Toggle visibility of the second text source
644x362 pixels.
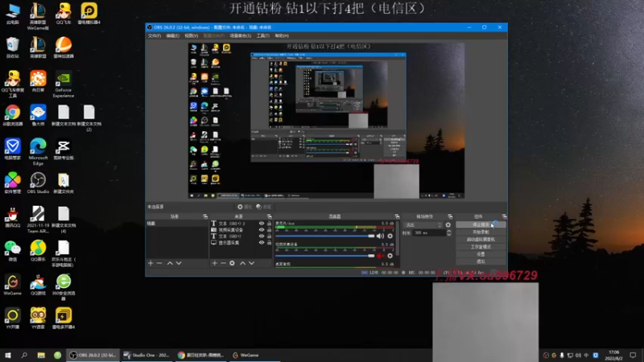[x=261, y=237]
